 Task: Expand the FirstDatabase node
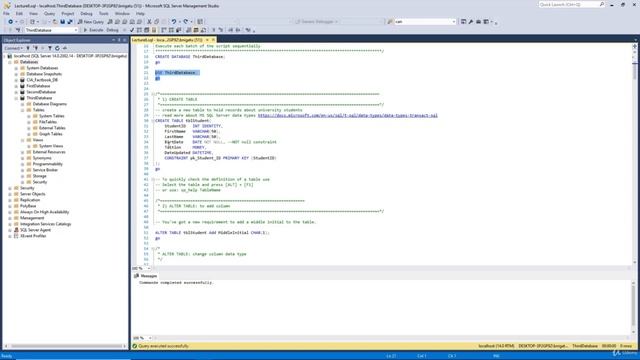pos(16,86)
